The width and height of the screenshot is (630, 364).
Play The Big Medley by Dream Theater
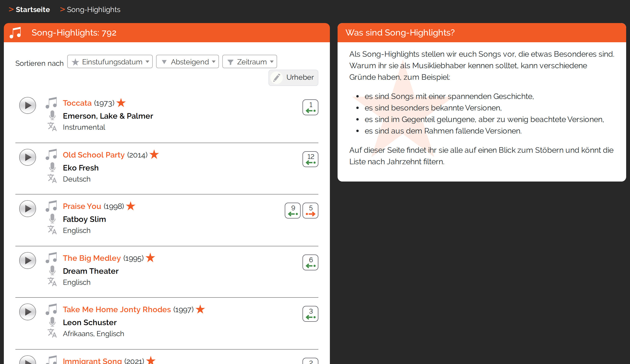point(27,261)
